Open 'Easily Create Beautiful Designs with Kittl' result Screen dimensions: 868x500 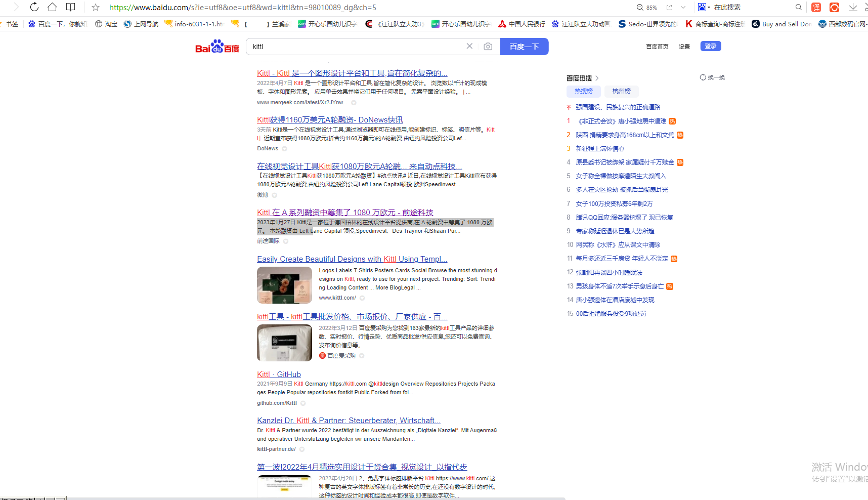click(x=352, y=259)
